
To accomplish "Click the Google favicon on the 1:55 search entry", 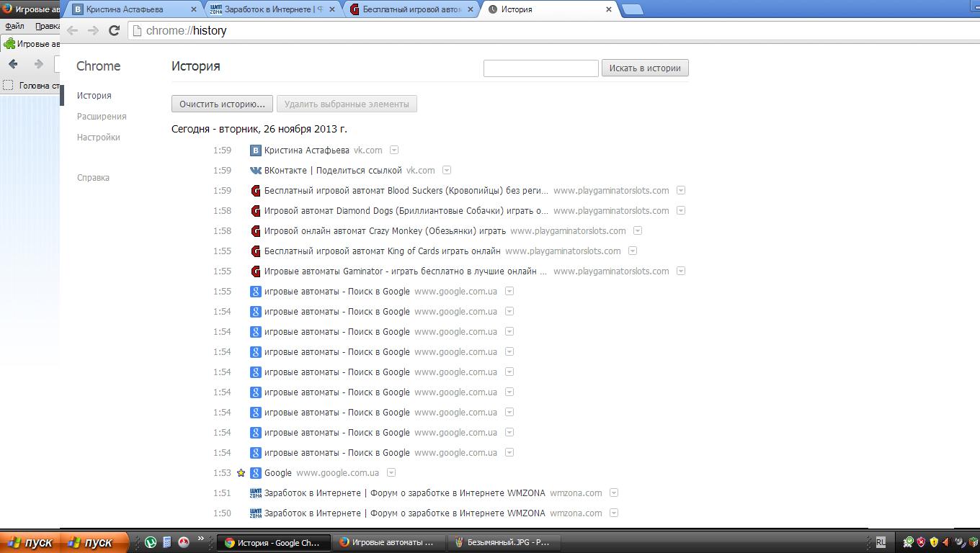I will click(x=255, y=292).
